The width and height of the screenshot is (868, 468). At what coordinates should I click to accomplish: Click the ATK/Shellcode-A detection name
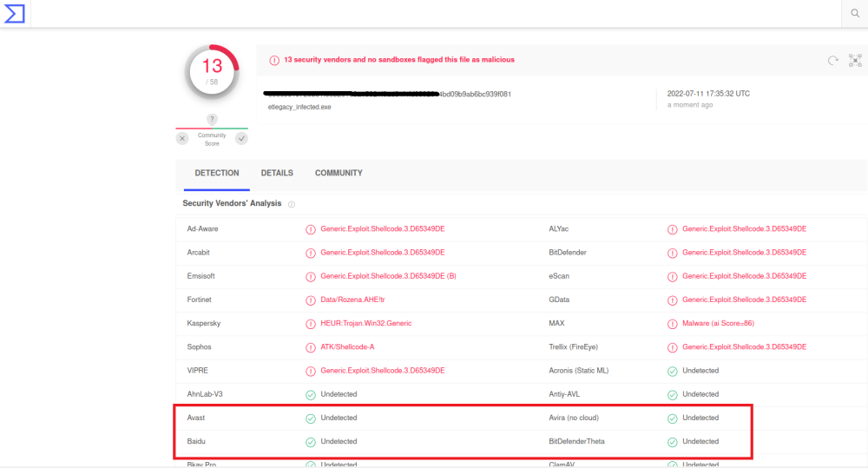point(348,347)
